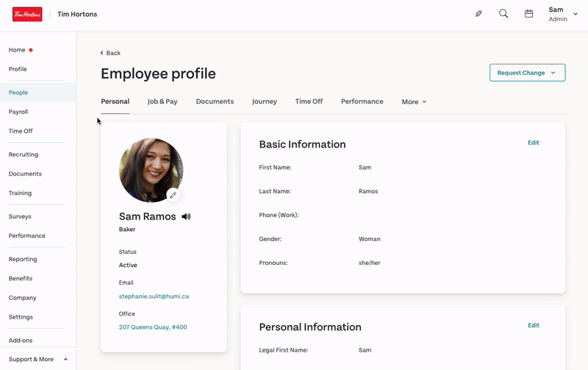Expand the More tab dropdown
Viewport: 588px width, 370px height.
[414, 102]
